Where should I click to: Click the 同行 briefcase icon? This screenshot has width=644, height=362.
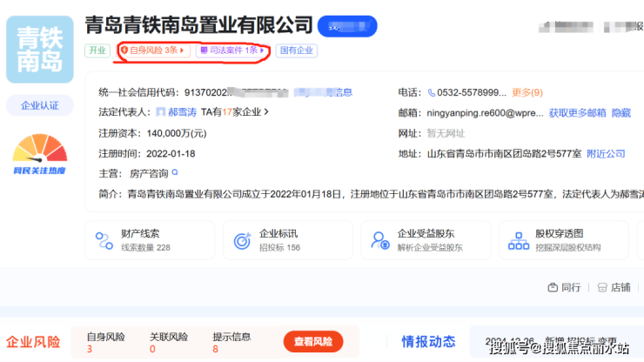click(552, 287)
